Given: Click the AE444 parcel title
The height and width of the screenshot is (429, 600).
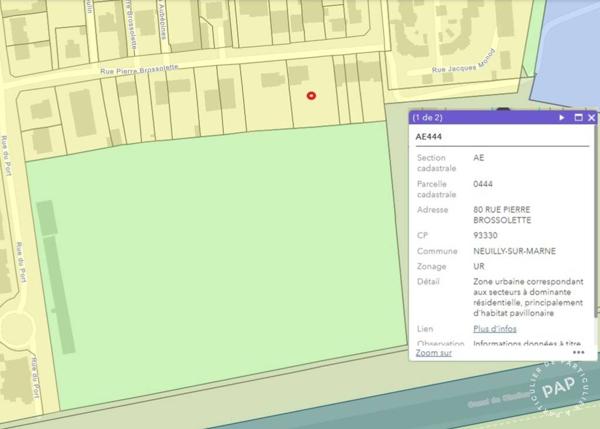Looking at the screenshot, I should 429,137.
